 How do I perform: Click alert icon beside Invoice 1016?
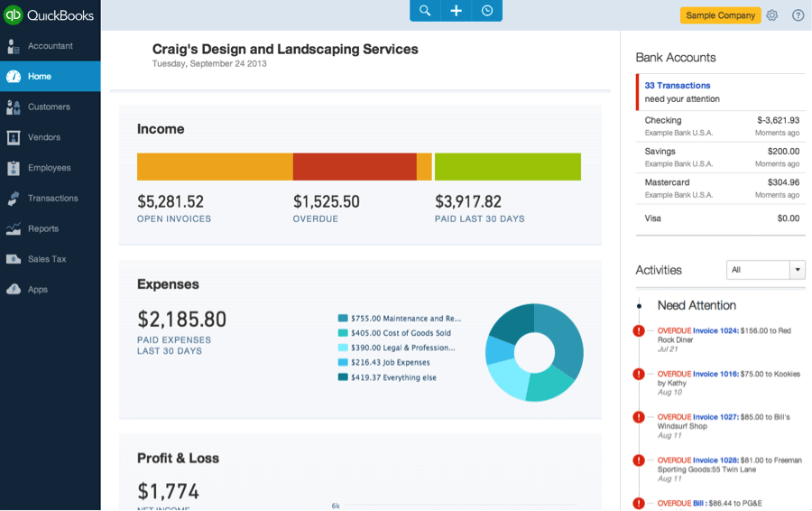click(639, 374)
